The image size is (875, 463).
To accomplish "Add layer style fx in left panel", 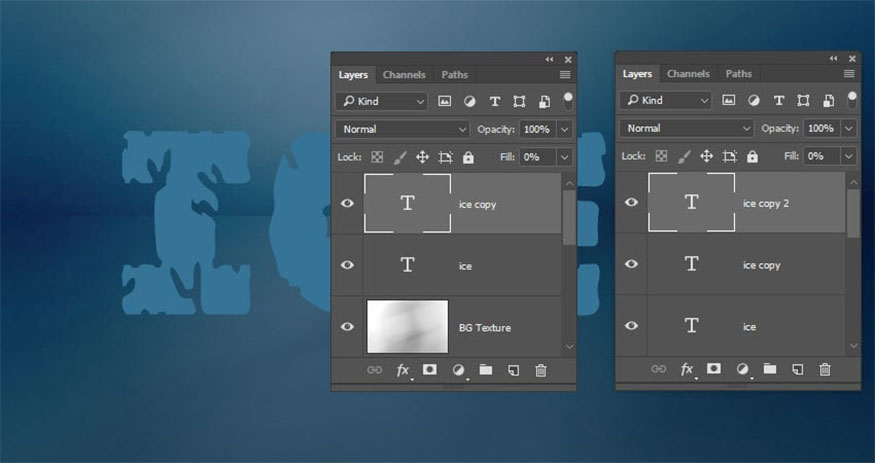I will click(403, 370).
